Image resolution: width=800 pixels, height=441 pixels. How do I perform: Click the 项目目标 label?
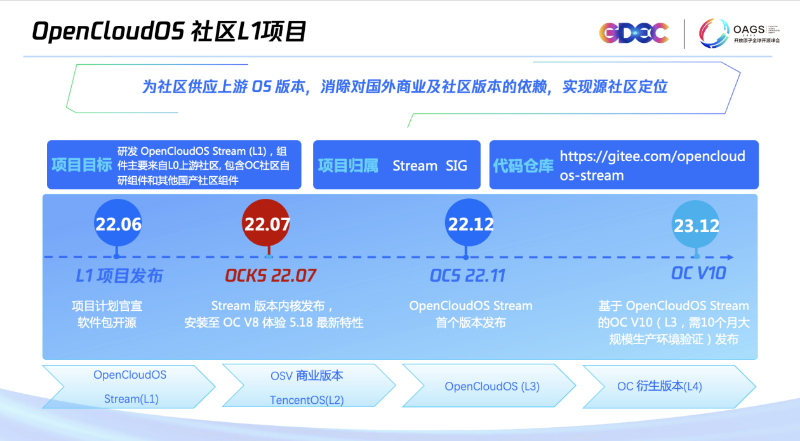tap(80, 165)
